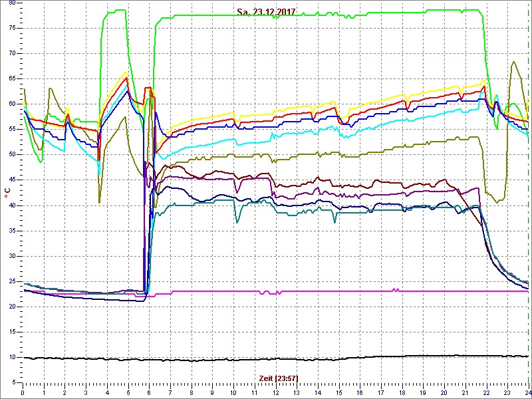This screenshot has width=532, height=399.
Task: Select the 80 value on temperature axis
Action: click(12, 3)
